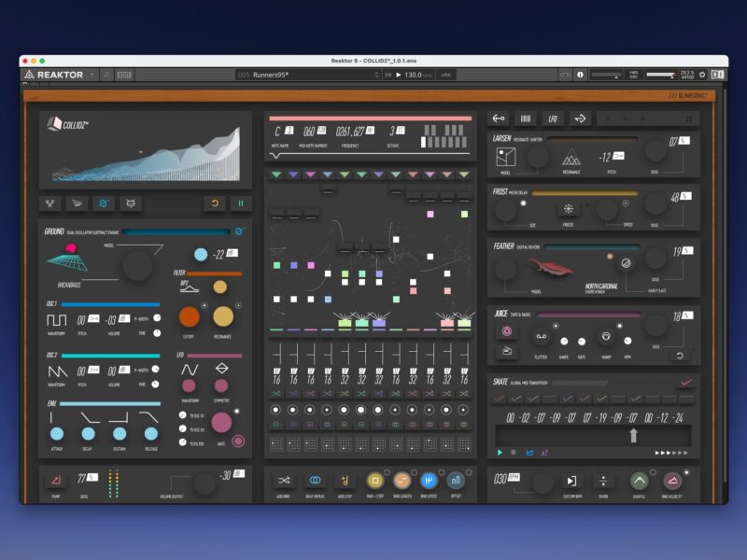Open the Runners95 preset selector
This screenshot has width=747, height=560.
(308, 75)
